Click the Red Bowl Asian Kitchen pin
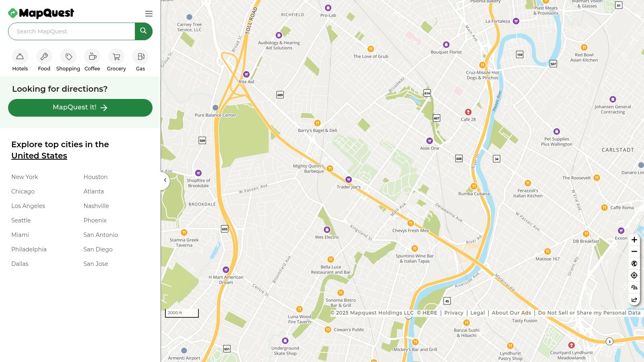Screen dimensions: 644x362 pyautogui.click(x=584, y=47)
